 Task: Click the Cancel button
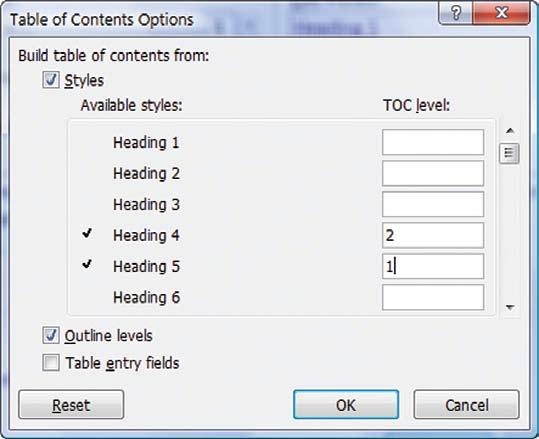pyautogui.click(x=466, y=405)
